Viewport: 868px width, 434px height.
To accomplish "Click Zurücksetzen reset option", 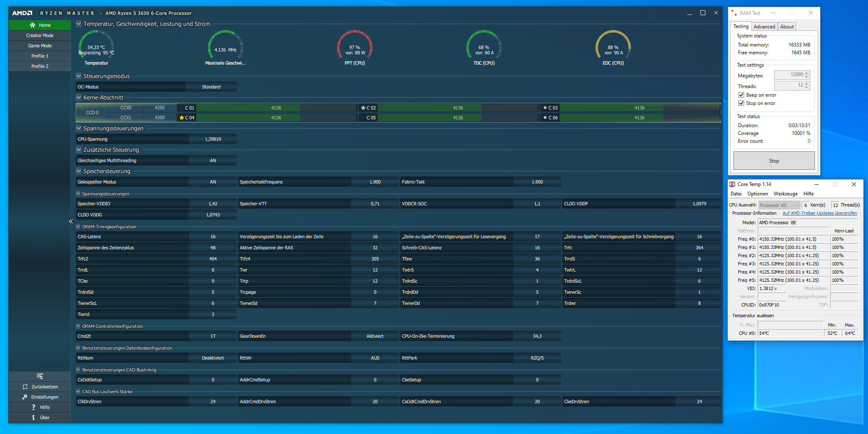I will (40, 387).
